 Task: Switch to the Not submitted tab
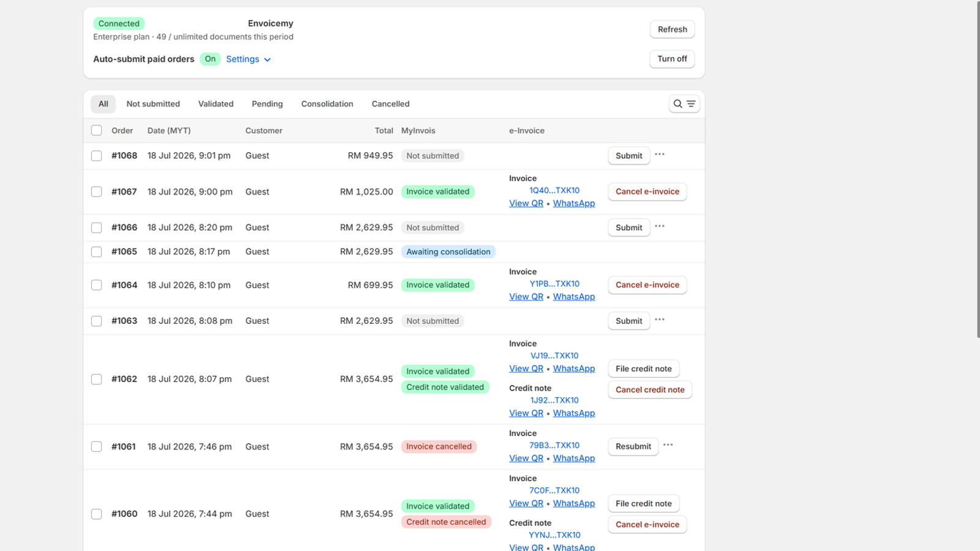pyautogui.click(x=153, y=104)
